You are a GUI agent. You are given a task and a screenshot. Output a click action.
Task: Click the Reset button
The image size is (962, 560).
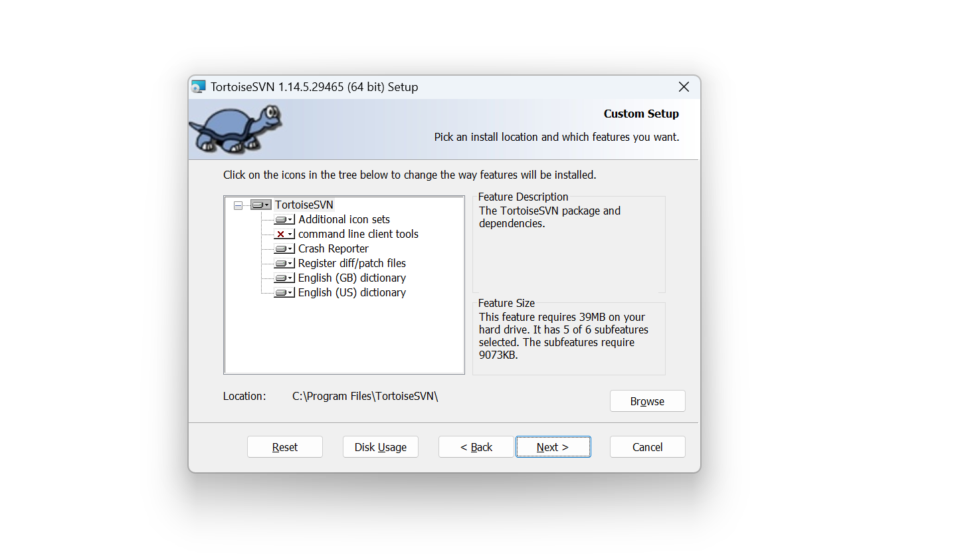(285, 447)
